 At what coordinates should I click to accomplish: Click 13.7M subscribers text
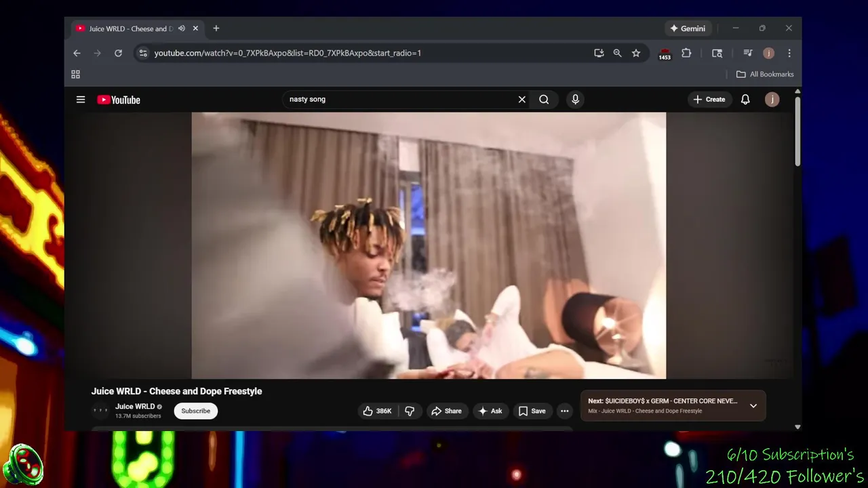click(x=138, y=416)
